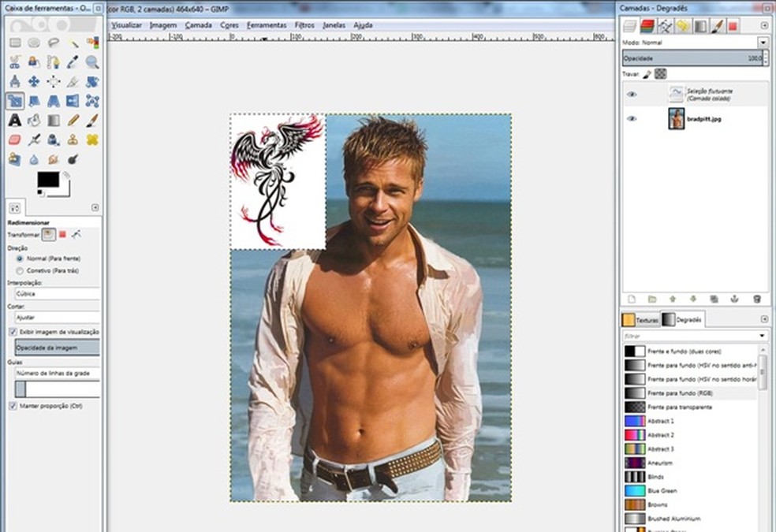
Task: Create a new layer with page icon
Action: pyautogui.click(x=632, y=299)
